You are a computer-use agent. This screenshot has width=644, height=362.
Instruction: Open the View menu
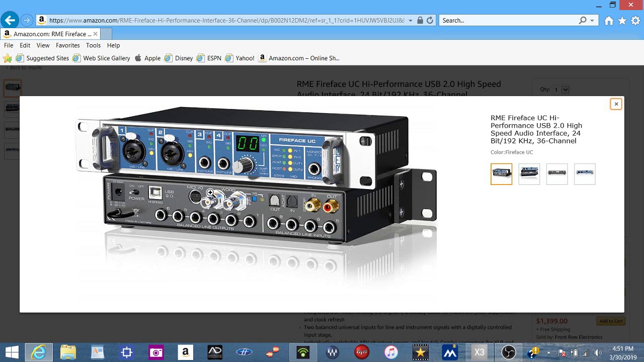pyautogui.click(x=43, y=45)
